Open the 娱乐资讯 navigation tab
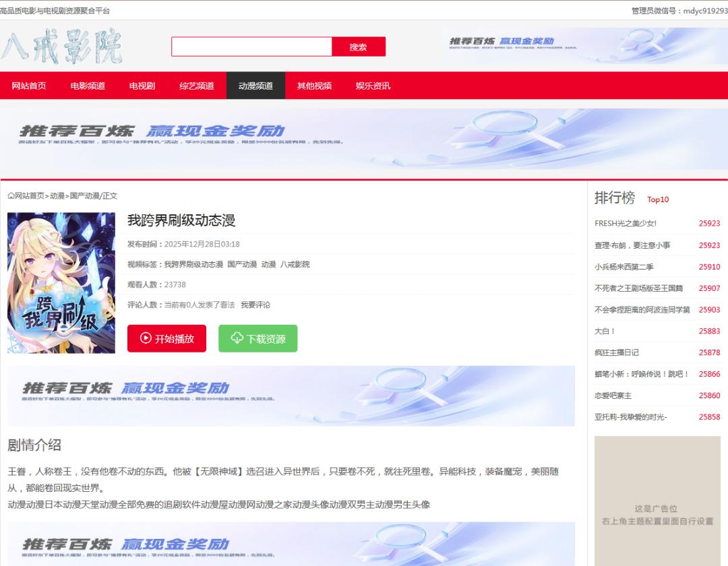 point(373,86)
